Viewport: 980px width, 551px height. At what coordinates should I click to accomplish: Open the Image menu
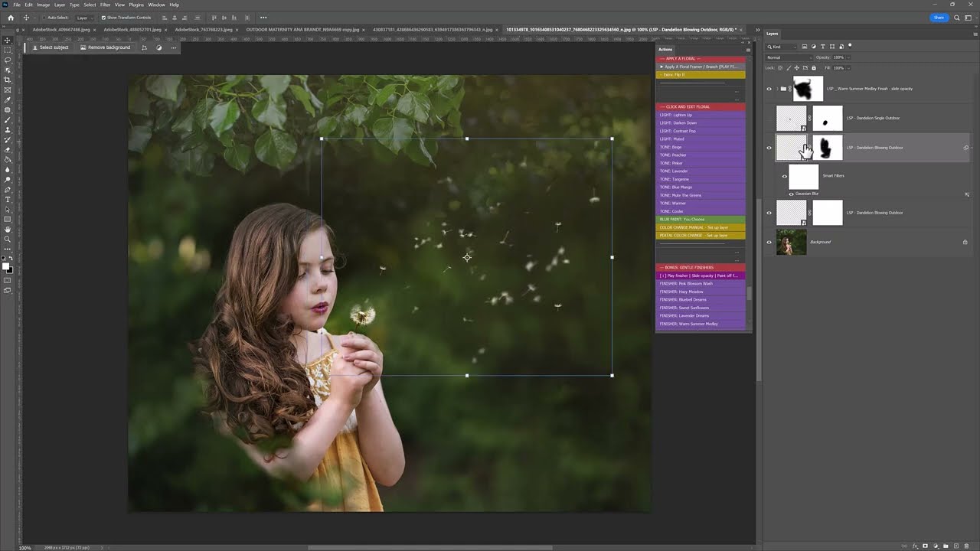[x=44, y=5]
